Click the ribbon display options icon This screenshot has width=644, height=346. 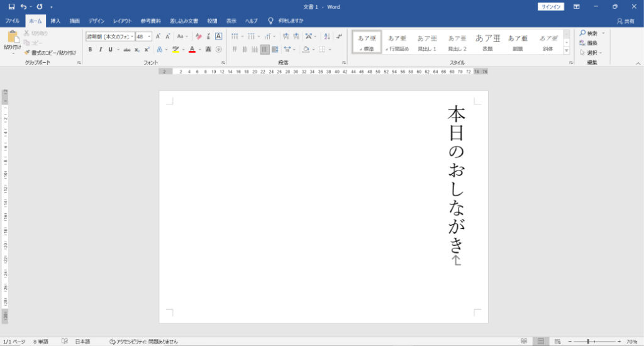pyautogui.click(x=577, y=6)
